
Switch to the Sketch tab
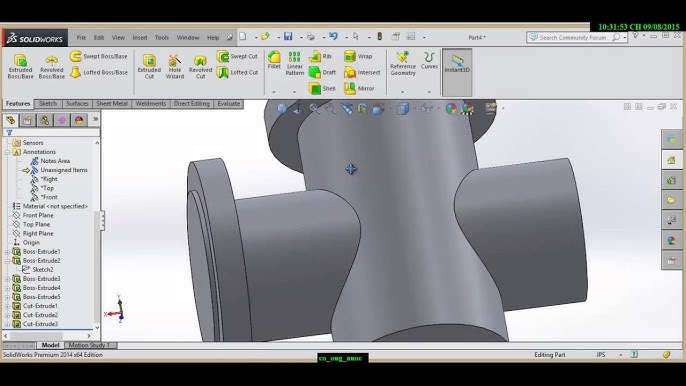[48, 104]
